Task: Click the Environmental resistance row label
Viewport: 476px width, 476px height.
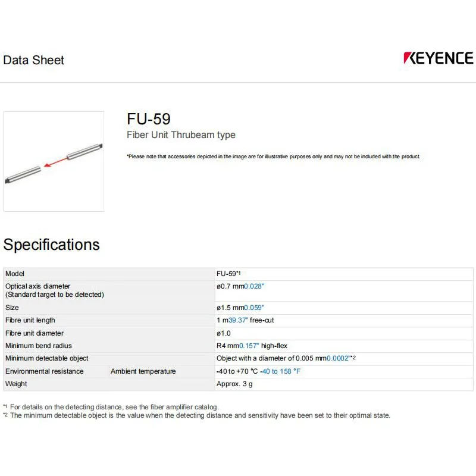Action: (45, 371)
